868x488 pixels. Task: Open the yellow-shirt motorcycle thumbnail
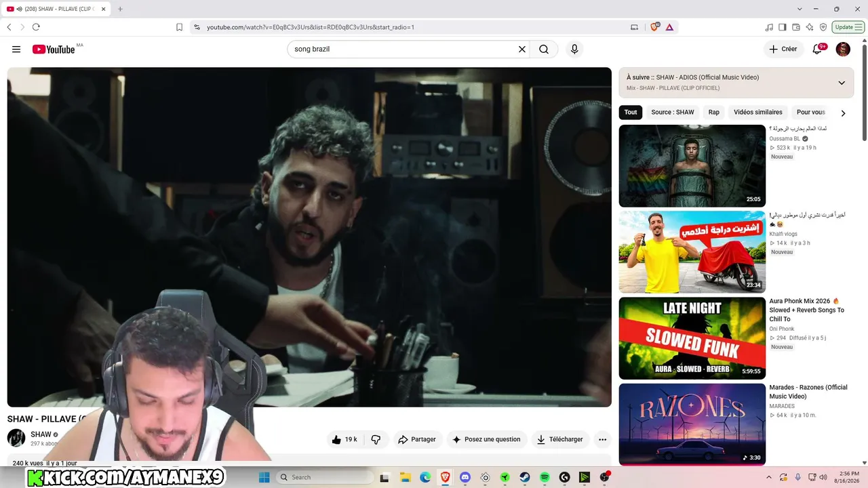coord(692,252)
